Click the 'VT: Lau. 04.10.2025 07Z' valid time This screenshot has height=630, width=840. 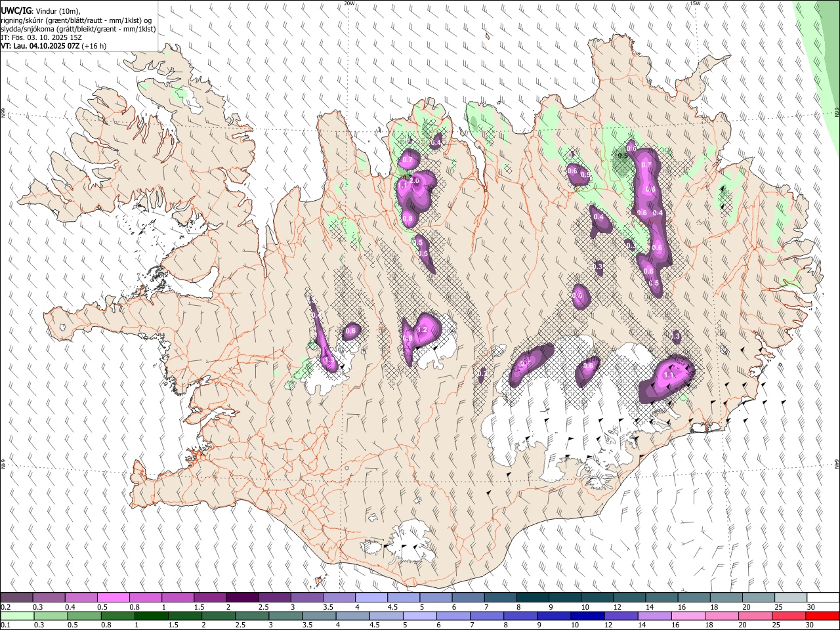40,46
